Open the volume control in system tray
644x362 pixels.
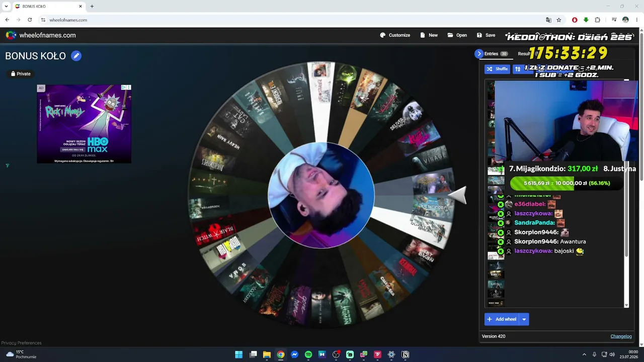point(612,354)
